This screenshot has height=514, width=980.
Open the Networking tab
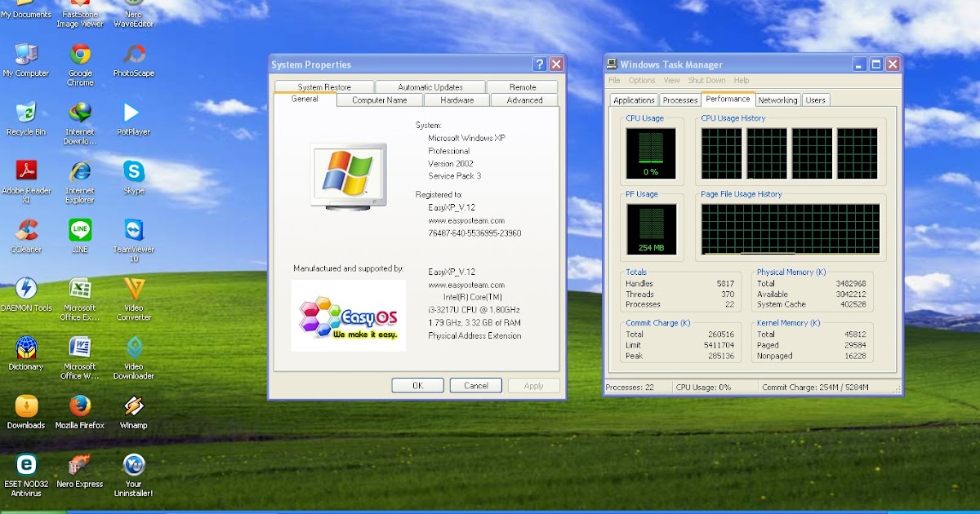[777, 100]
